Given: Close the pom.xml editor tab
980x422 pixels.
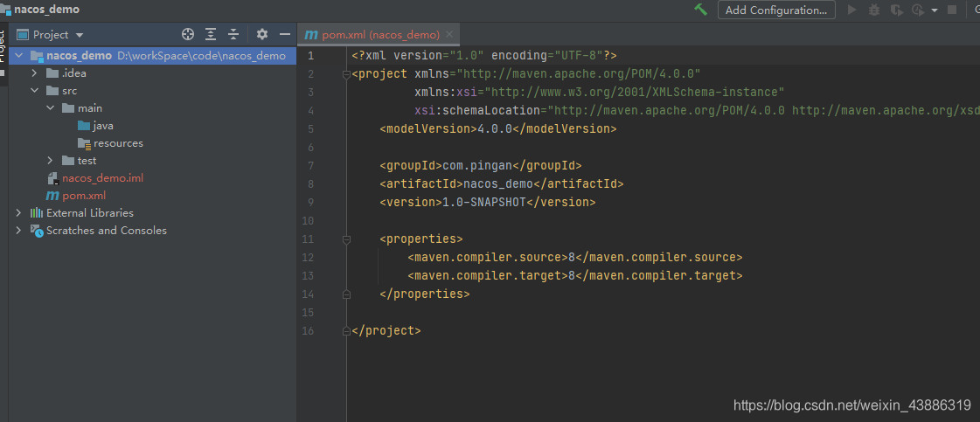Looking at the screenshot, I should pos(450,34).
